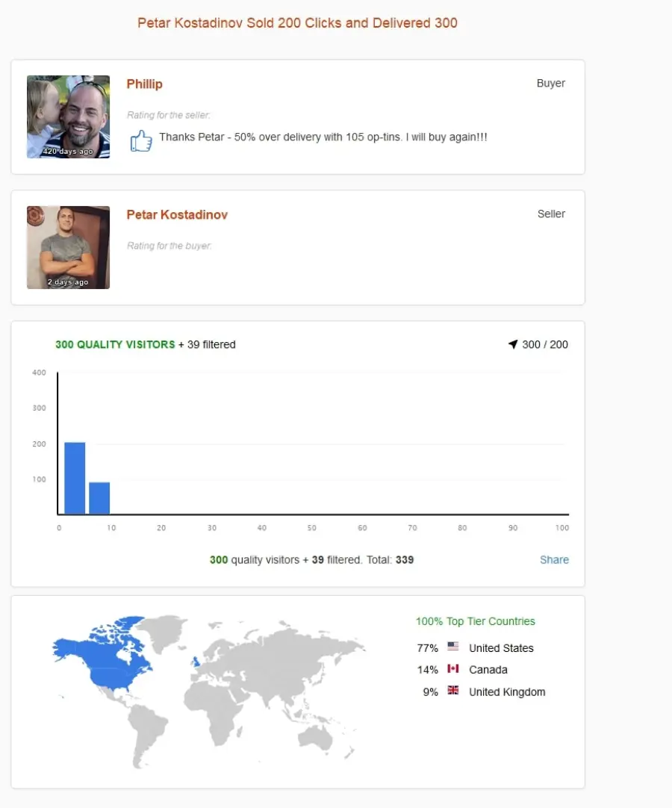This screenshot has width=672, height=808.
Task: Open the Phillip buyer name link
Action: (x=144, y=84)
